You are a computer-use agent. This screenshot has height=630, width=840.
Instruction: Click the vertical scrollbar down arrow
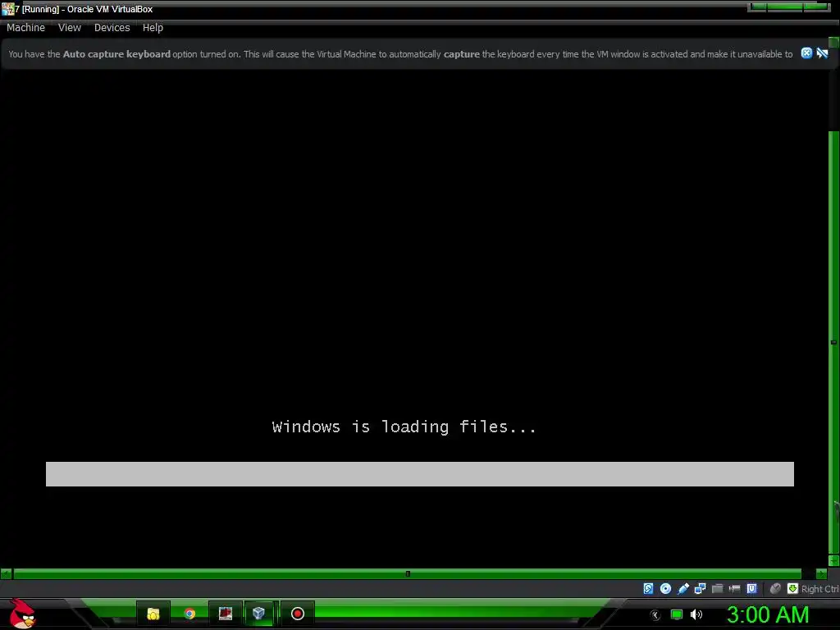(x=833, y=560)
